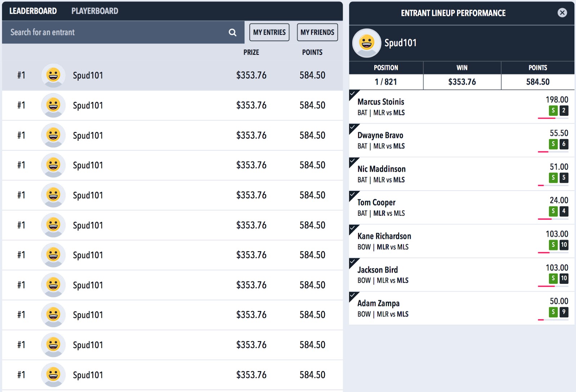Click the 198.00 score for Marcus Stoinis
This screenshot has height=392, width=576.
coord(557,100)
